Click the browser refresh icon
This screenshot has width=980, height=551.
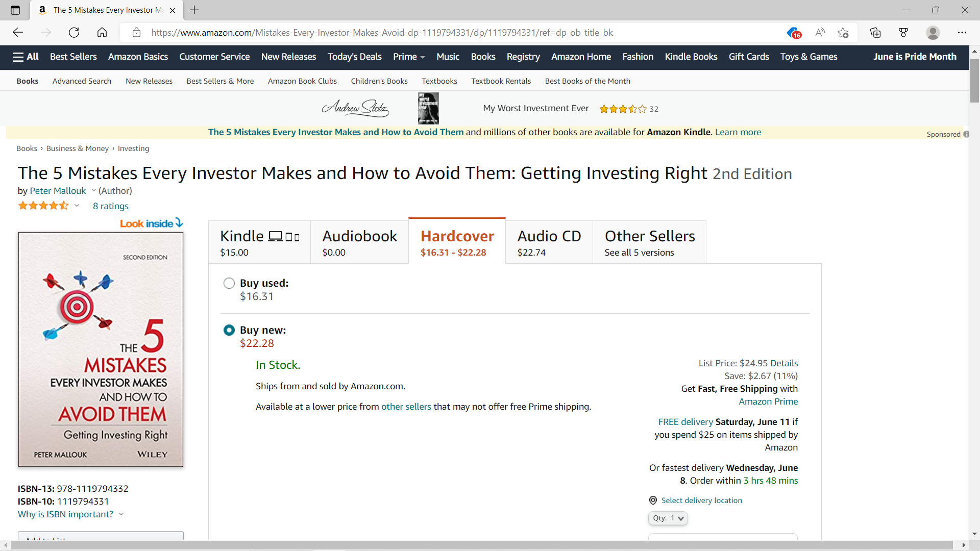pyautogui.click(x=74, y=33)
